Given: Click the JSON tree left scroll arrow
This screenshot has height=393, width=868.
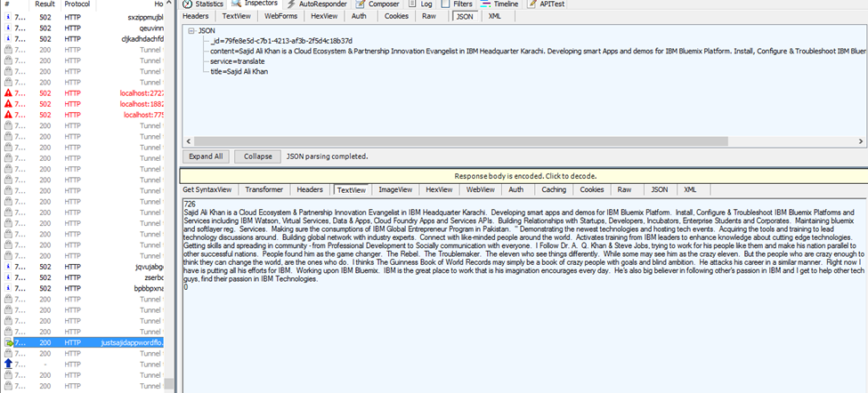Looking at the screenshot, I should pyautogui.click(x=187, y=141).
